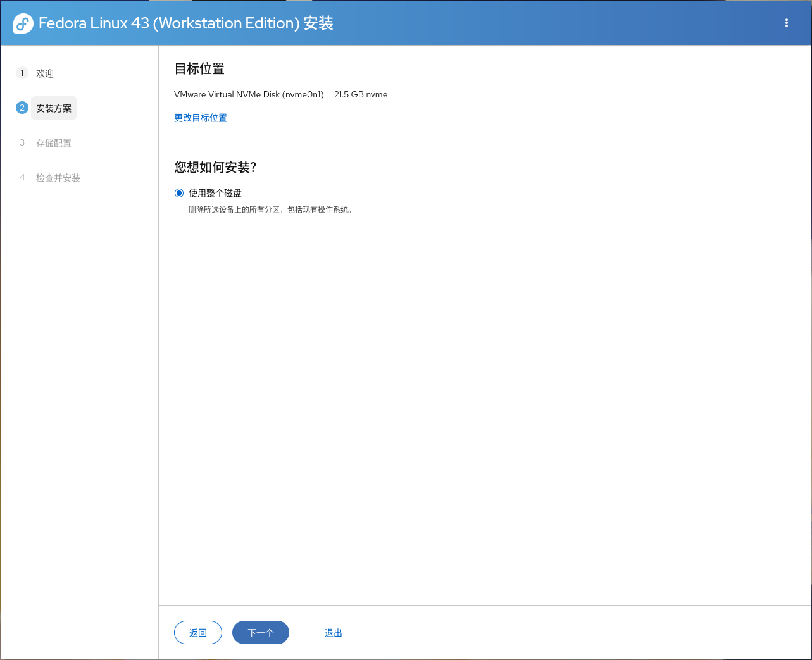
Task: Click the step 1 number circle for 欢迎
Action: (22, 73)
